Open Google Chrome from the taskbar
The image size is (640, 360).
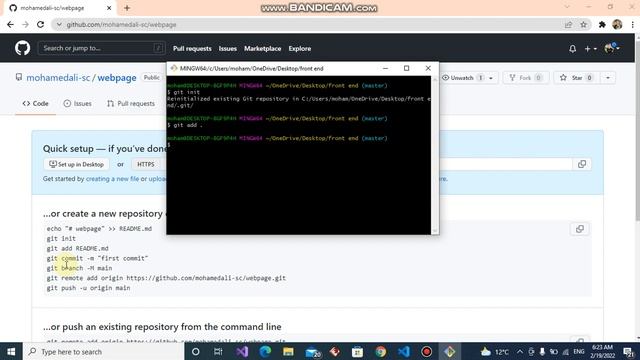381,351
